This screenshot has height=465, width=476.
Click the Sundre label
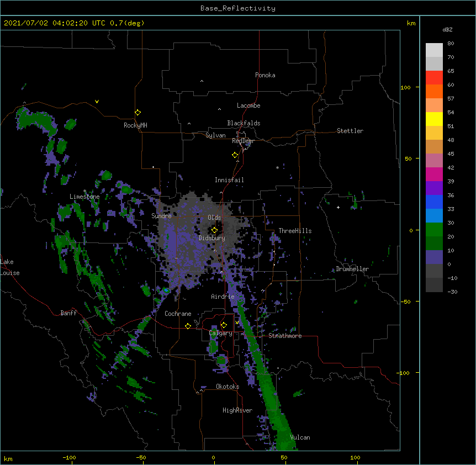click(161, 216)
